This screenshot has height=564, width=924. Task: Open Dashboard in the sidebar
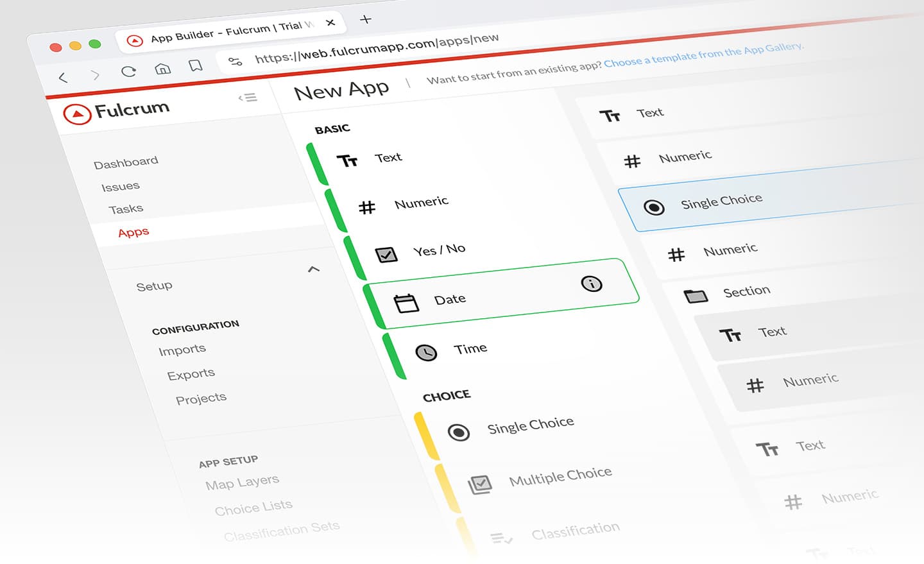(x=126, y=162)
